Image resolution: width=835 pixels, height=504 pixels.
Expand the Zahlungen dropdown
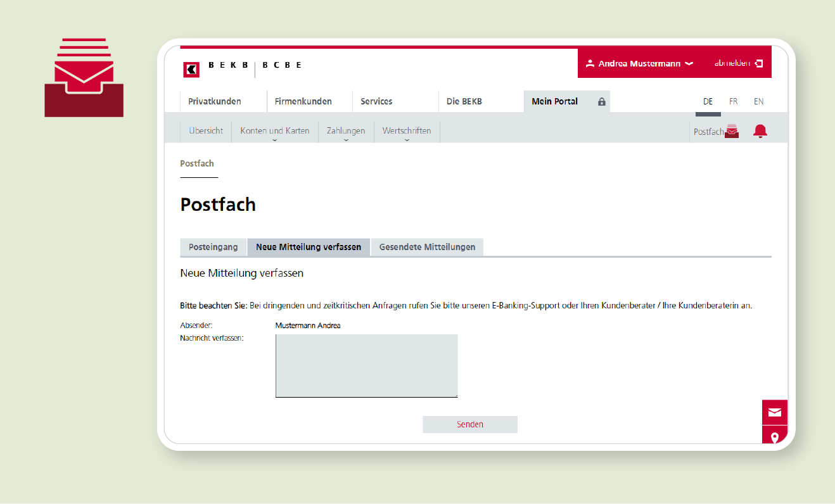coord(345,131)
